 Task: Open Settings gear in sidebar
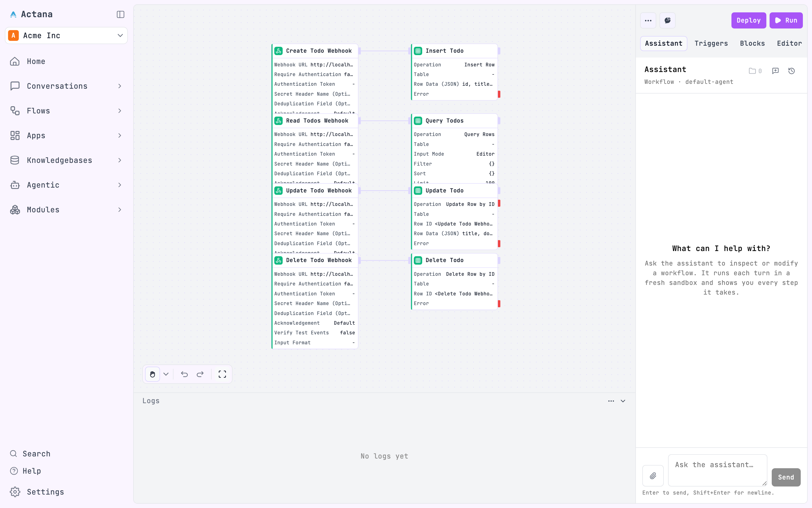click(15, 492)
